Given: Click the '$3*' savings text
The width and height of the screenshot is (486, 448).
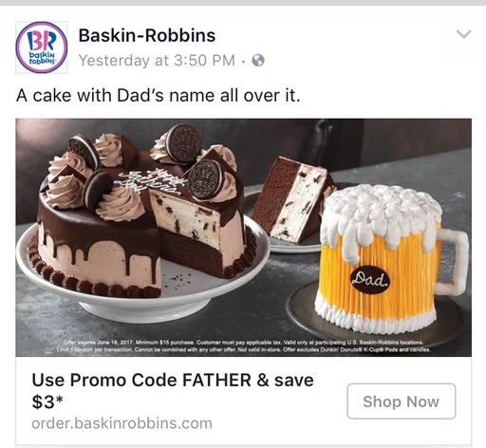Looking at the screenshot, I should 47,401.
